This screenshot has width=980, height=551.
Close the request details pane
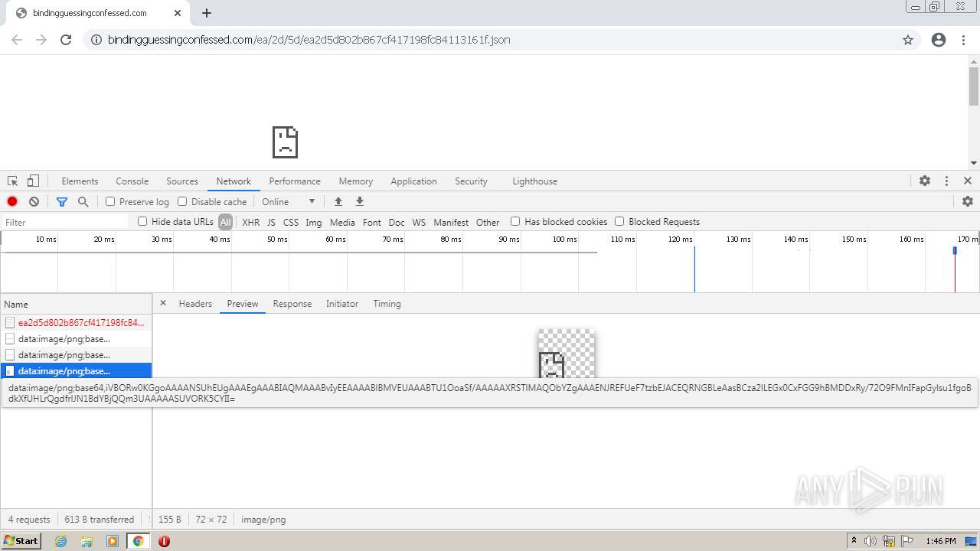pos(162,303)
